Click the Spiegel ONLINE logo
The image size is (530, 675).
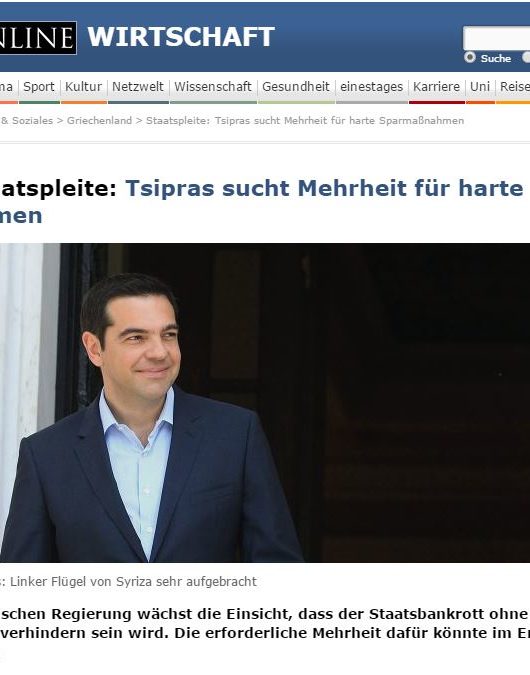point(38,38)
